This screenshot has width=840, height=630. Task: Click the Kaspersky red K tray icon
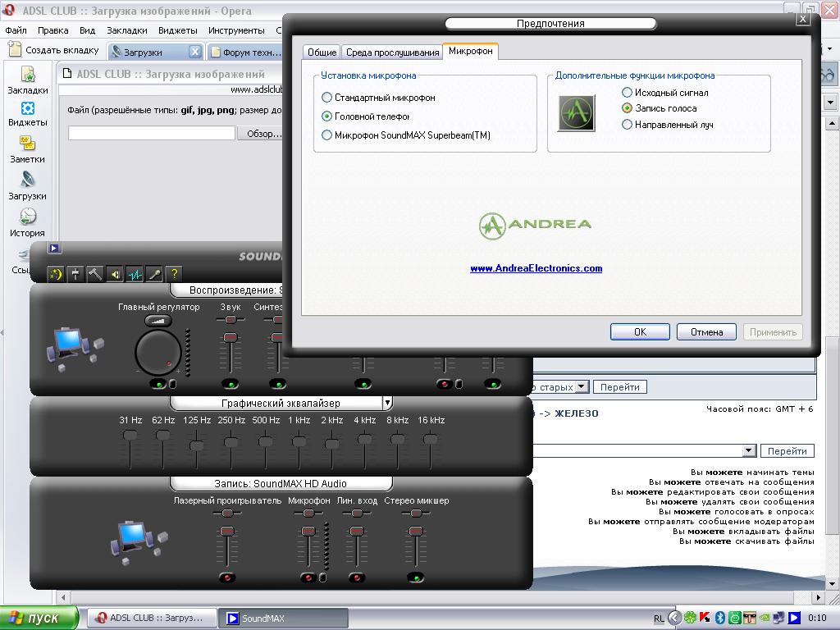coord(705,619)
